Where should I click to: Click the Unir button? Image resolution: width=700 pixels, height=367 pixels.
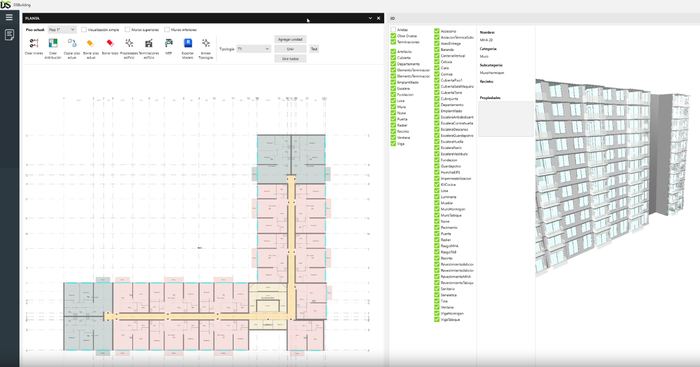290,49
